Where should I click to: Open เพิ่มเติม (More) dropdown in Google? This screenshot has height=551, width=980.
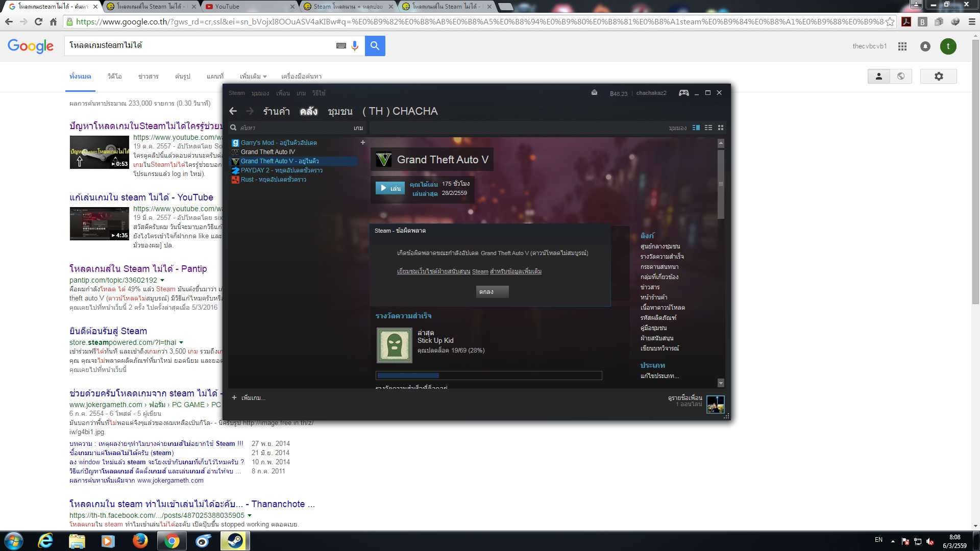(253, 77)
